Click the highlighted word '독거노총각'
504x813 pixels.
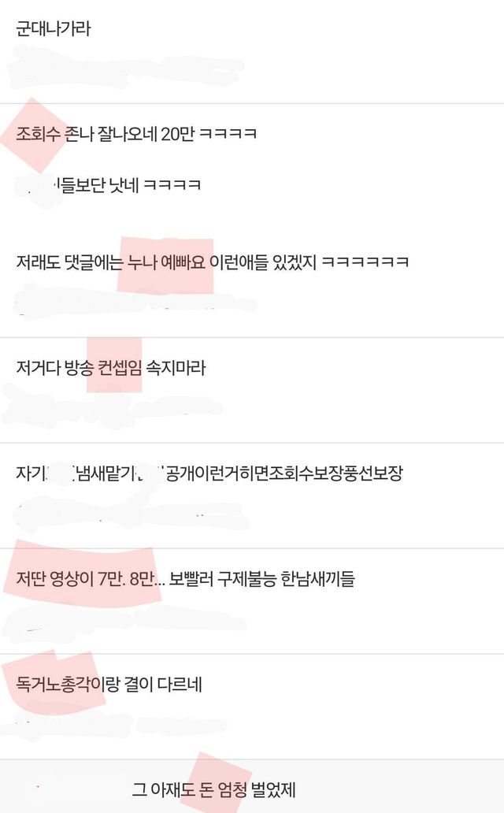(53, 684)
